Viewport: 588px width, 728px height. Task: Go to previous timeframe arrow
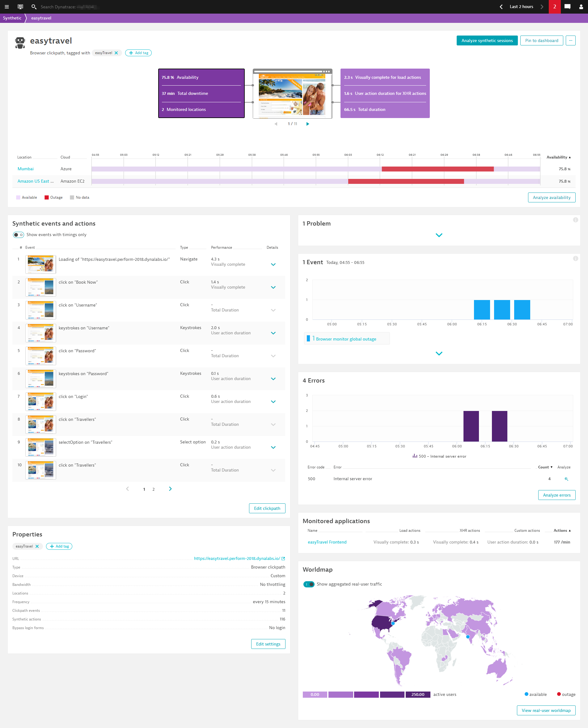[x=501, y=7]
